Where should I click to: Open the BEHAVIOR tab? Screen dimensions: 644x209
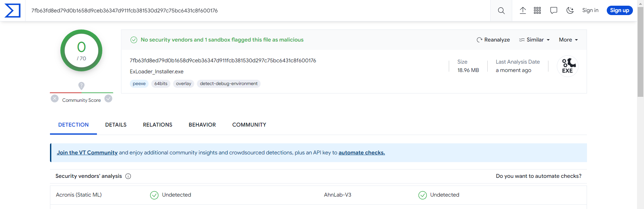pos(202,125)
